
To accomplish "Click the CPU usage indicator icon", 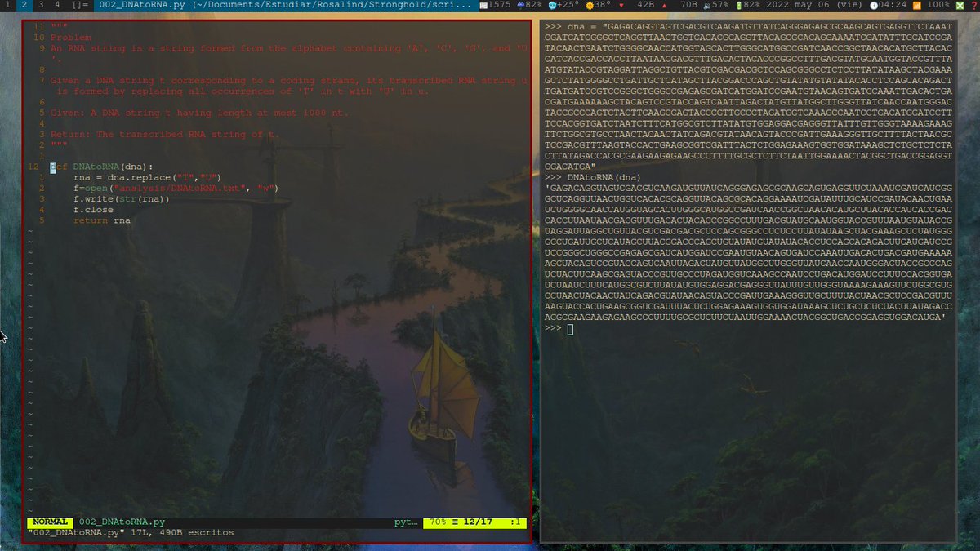I will (x=519, y=5).
